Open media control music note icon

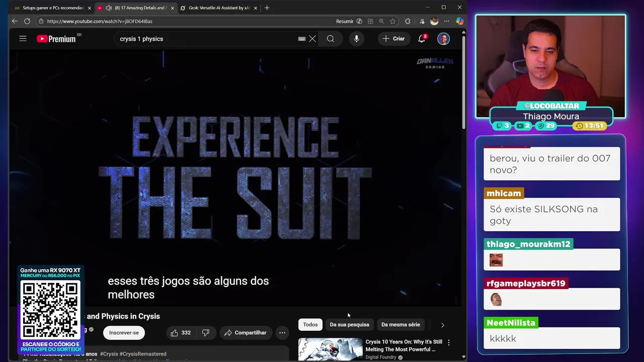[x=422, y=21]
